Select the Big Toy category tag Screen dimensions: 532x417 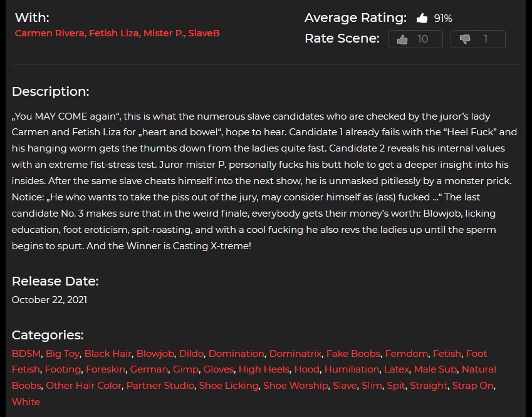[x=63, y=354]
